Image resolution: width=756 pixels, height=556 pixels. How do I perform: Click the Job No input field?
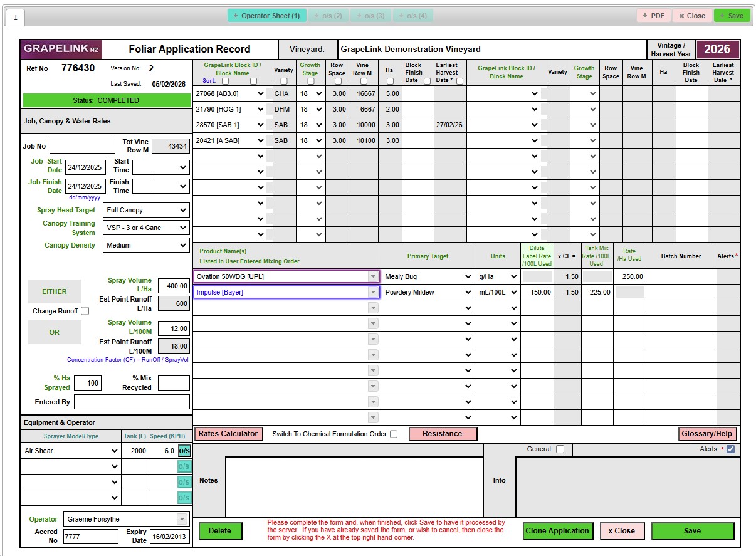(x=82, y=146)
